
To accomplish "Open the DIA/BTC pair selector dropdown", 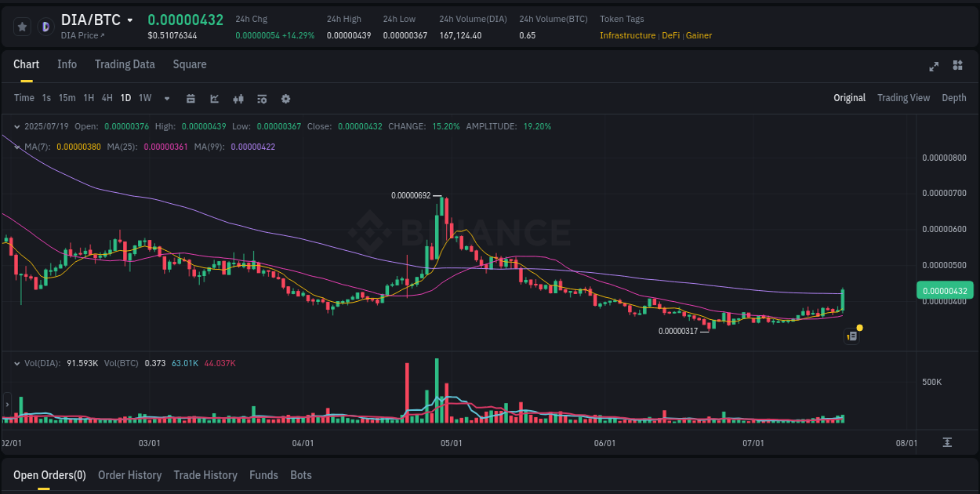I will (x=130, y=20).
